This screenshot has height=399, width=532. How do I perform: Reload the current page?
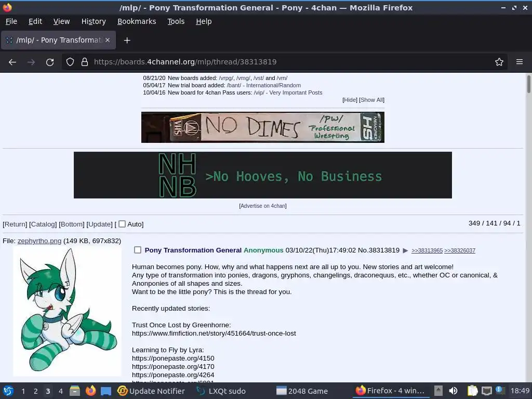click(x=50, y=62)
